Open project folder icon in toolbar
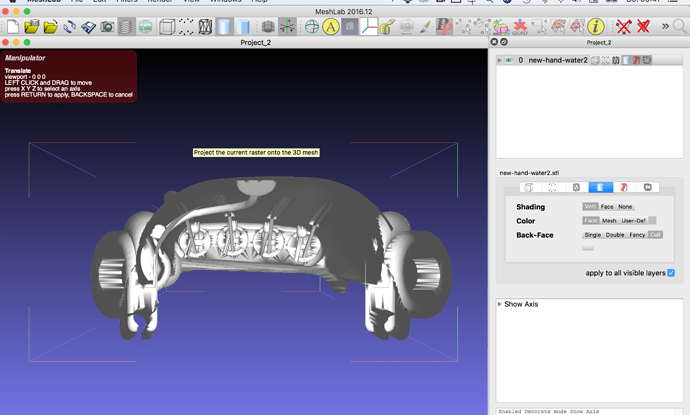Screen dimensions: 690x415 coord(32,27)
